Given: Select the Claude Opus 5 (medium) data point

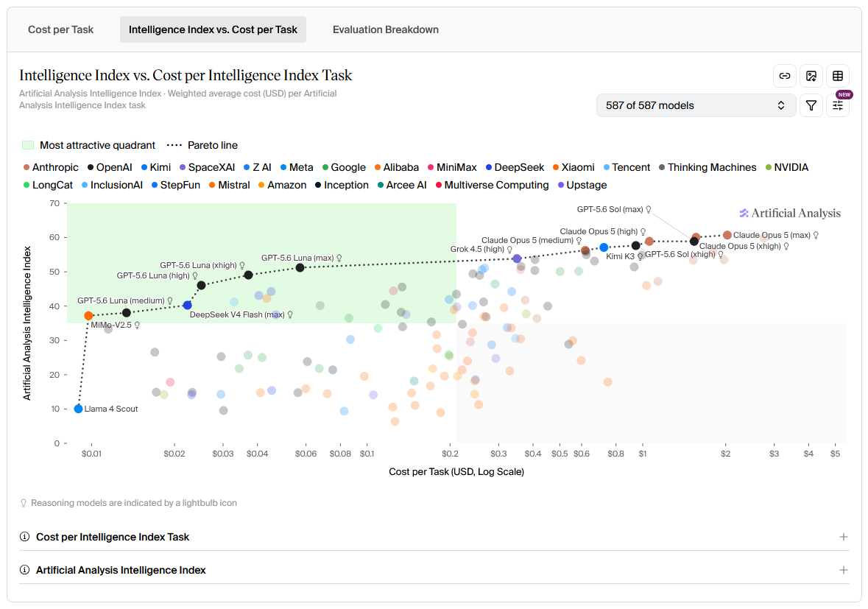Looking at the screenshot, I should coord(585,250).
